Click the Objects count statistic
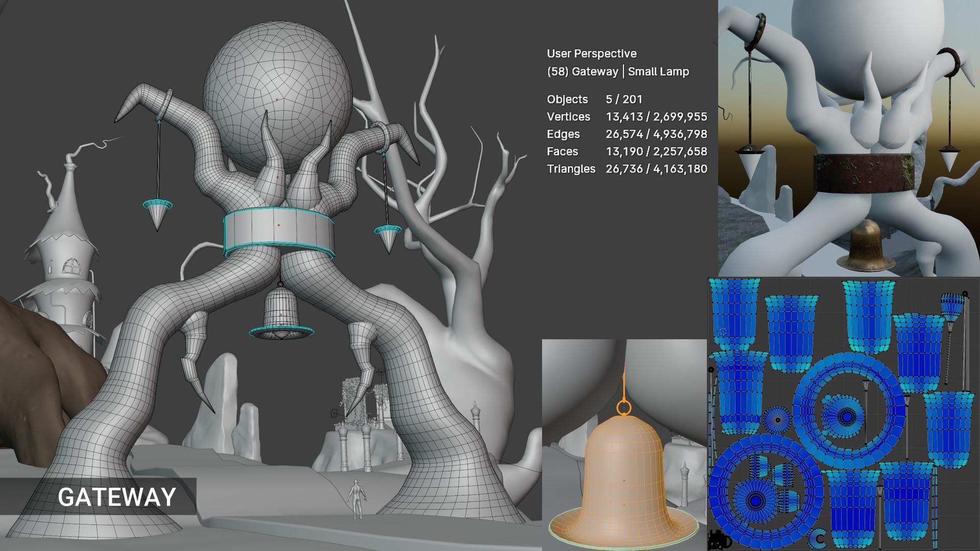Screen dimensions: 980x551 [623, 99]
